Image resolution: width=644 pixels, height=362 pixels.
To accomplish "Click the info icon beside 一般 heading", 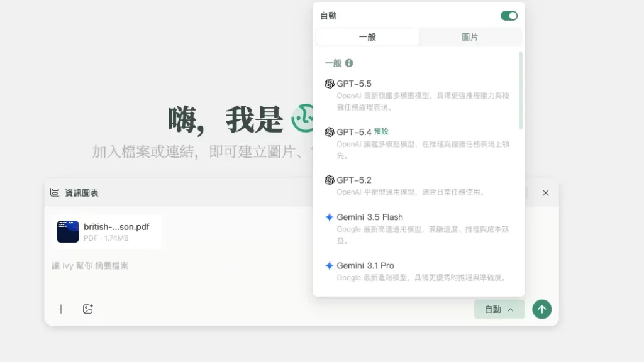I will [348, 63].
